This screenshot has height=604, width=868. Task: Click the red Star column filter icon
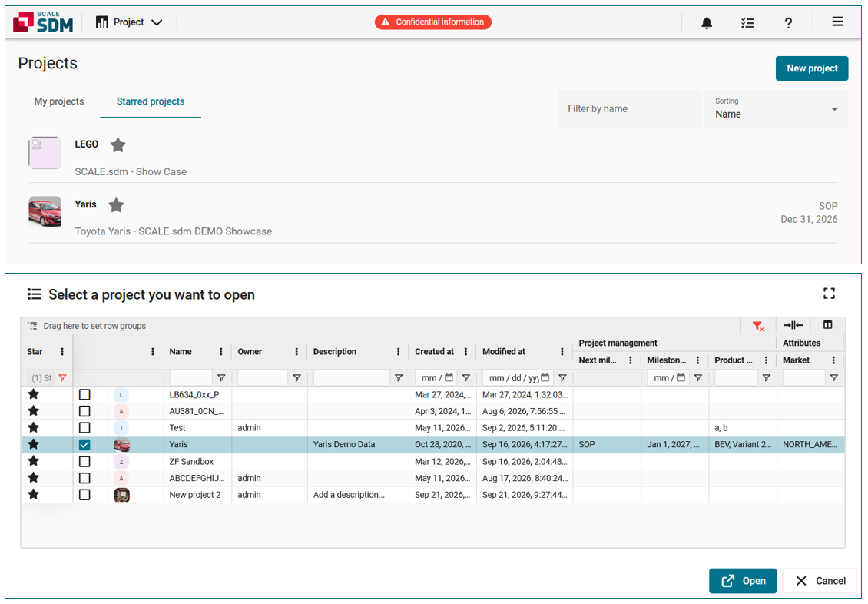click(62, 378)
